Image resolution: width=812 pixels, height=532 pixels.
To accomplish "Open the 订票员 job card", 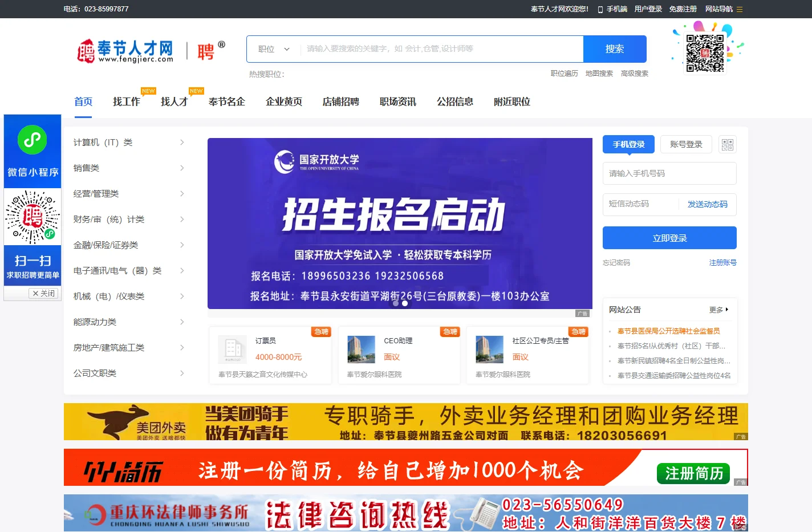I will 270,355.
